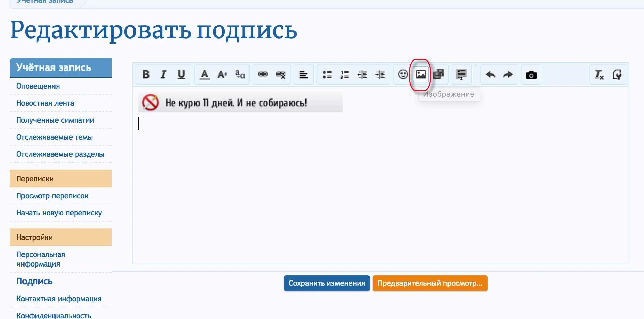644x319 pixels.
Task: Open the Переписки section header
Action: 34,178
